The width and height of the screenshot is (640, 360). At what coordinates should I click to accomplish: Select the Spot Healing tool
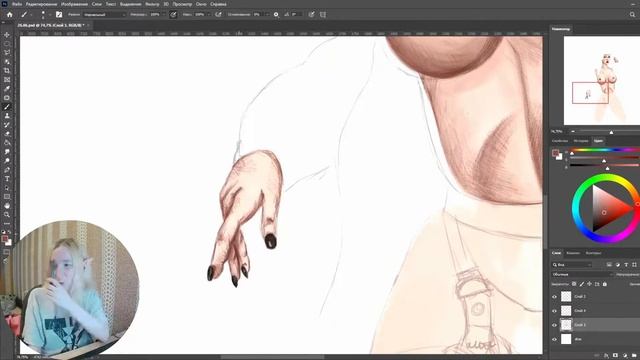coord(7,98)
